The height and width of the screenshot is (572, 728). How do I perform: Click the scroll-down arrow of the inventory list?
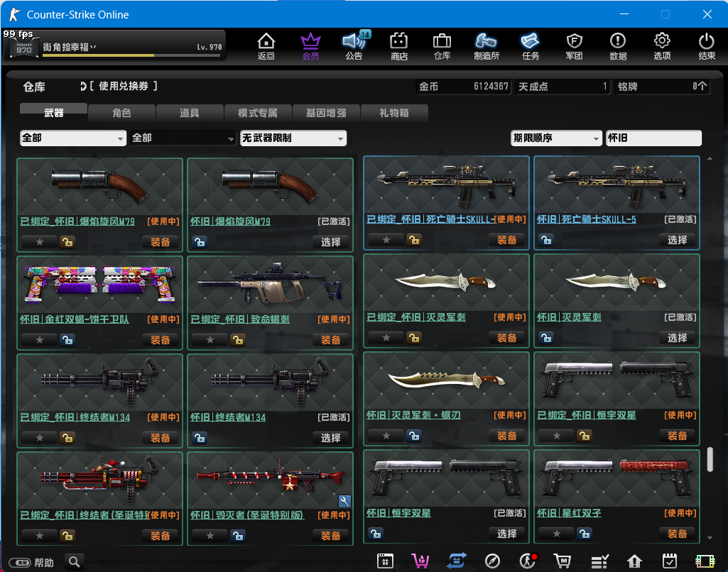coord(710,538)
